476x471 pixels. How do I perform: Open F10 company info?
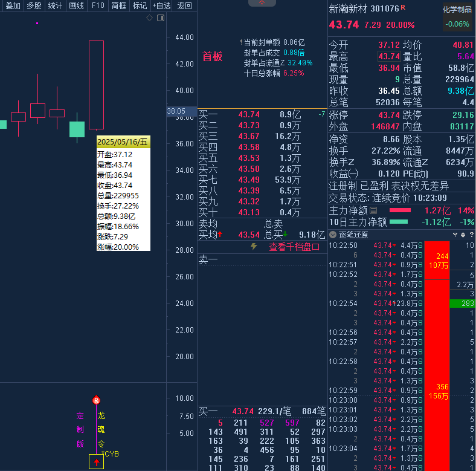[98, 5]
